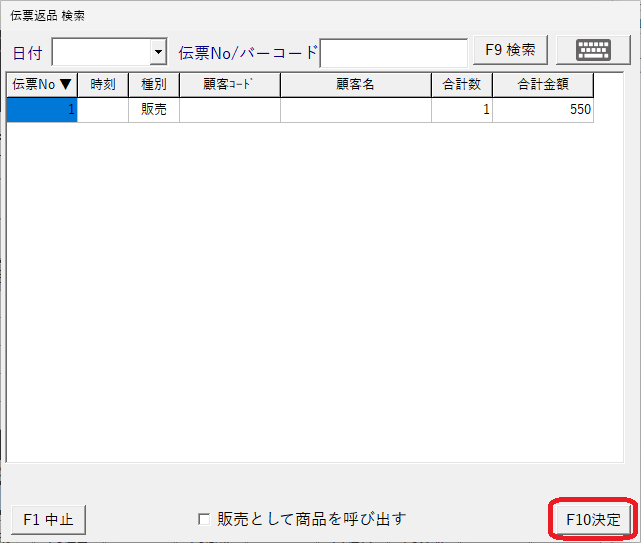The height and width of the screenshot is (543, 641).
Task: Expand the 日付 date dropdown arrow
Action: tap(158, 51)
